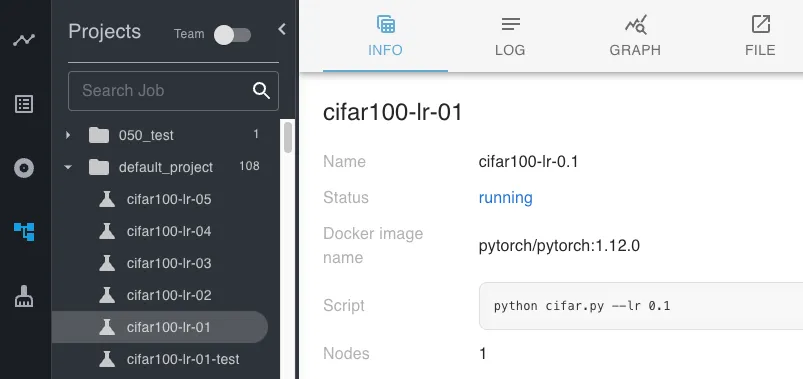Viewport: 803px width, 379px height.
Task: Open the cleanup broom sidebar icon
Action: click(24, 296)
